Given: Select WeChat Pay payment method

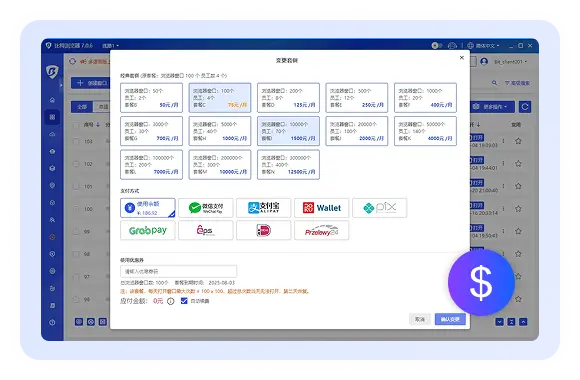Looking at the screenshot, I should 206,208.
